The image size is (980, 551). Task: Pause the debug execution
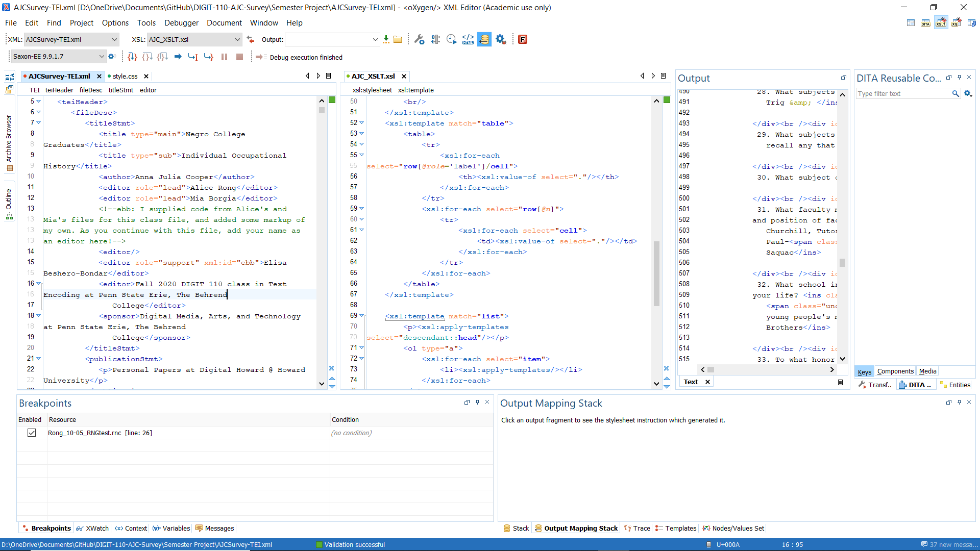pyautogui.click(x=224, y=57)
